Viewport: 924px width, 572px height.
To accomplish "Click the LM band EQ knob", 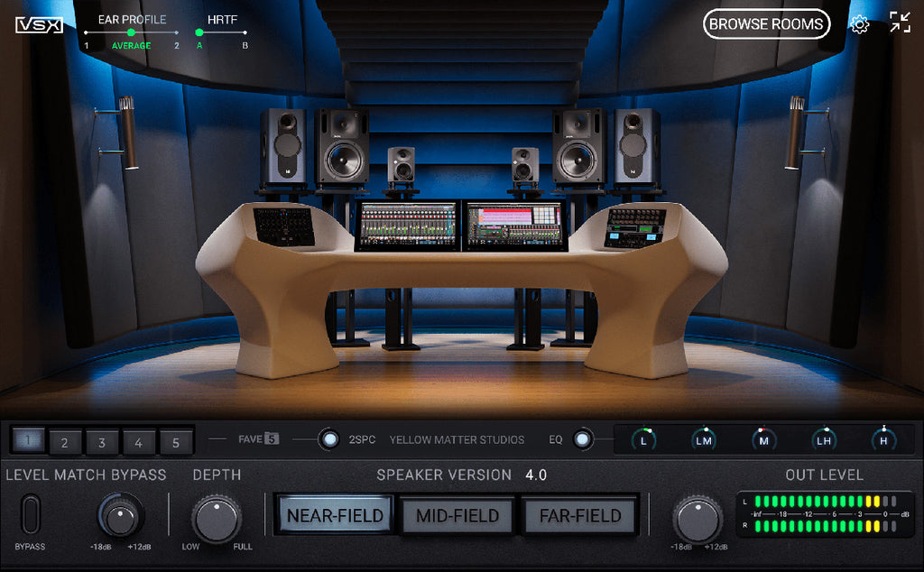I will [704, 440].
